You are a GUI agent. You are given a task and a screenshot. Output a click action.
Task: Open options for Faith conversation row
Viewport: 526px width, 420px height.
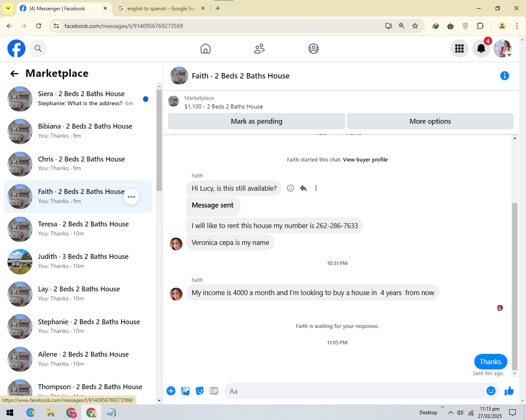131,197
